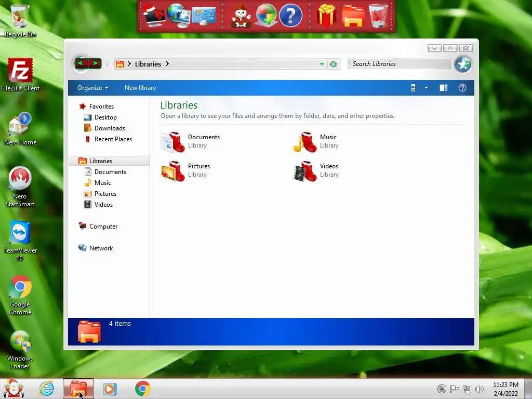Select Libraries in navigation pane

(x=109, y=161)
